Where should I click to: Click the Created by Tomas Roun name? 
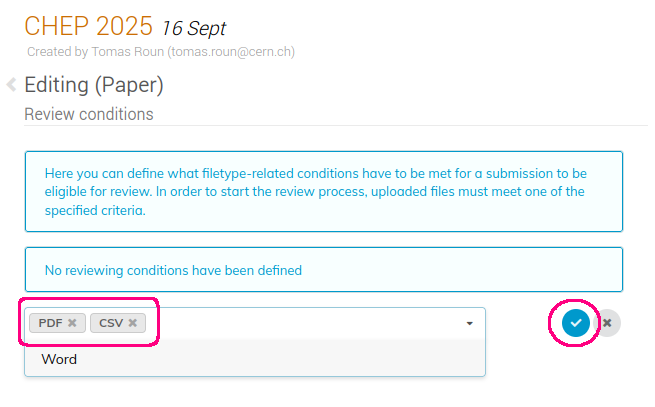(127, 52)
